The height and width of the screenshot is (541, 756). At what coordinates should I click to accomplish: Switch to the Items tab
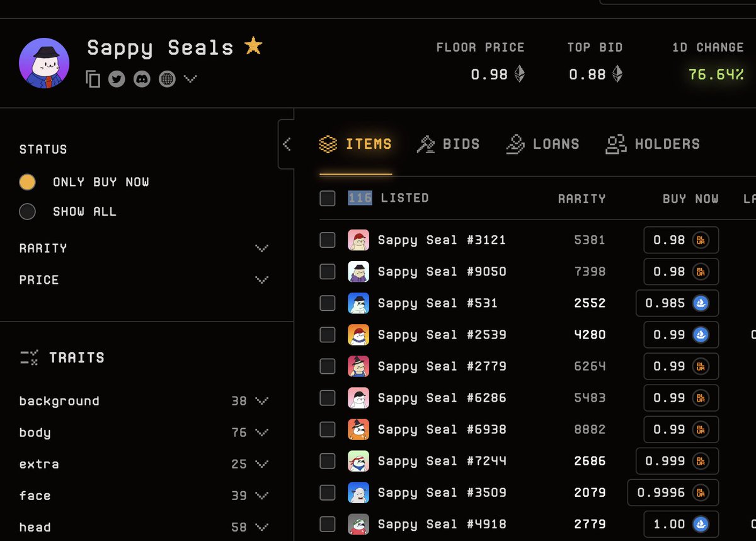tap(355, 144)
